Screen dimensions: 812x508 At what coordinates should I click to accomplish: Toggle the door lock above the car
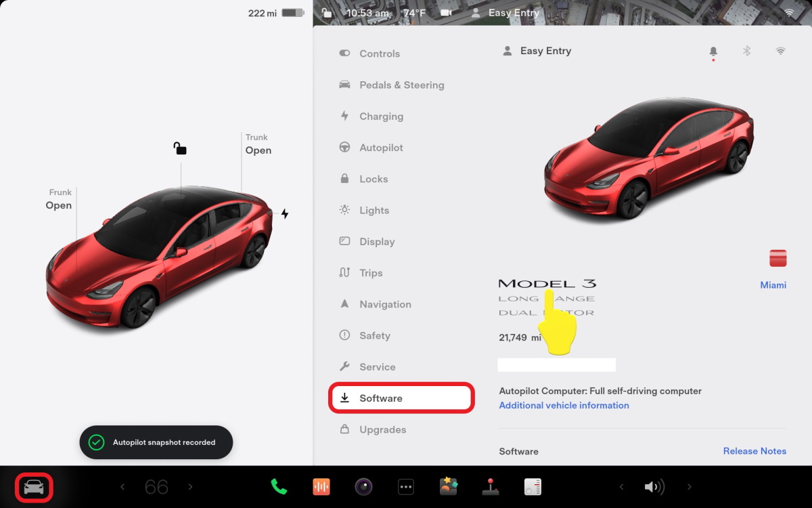pos(180,148)
